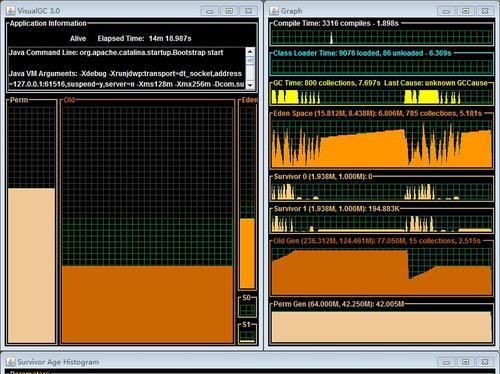Viewport: 500px width, 374px height.
Task: Click the Java Command Line text
Action: [x=116, y=53]
